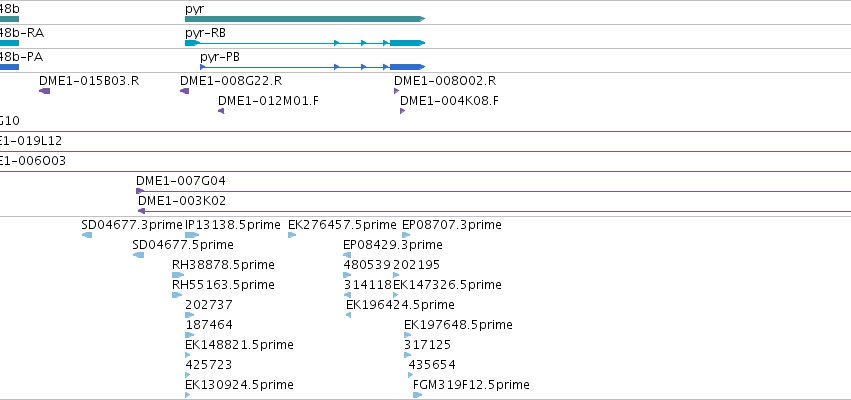Open the RH38878.5prime feature label

coord(223,265)
